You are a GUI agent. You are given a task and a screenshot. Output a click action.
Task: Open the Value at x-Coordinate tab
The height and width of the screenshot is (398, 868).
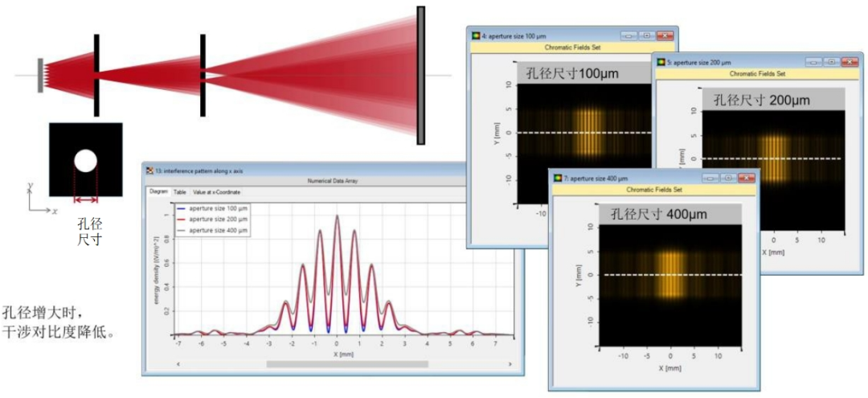[x=216, y=192]
